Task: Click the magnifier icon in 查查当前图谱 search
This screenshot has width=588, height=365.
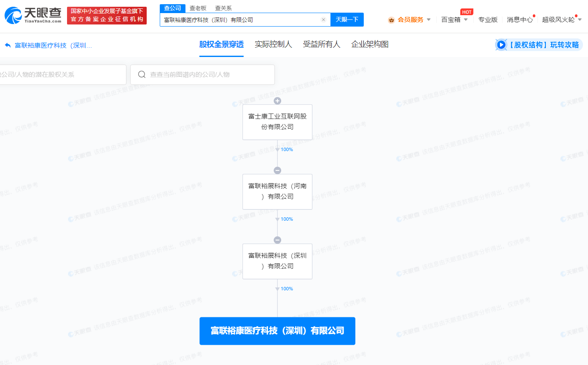Action: tap(142, 75)
